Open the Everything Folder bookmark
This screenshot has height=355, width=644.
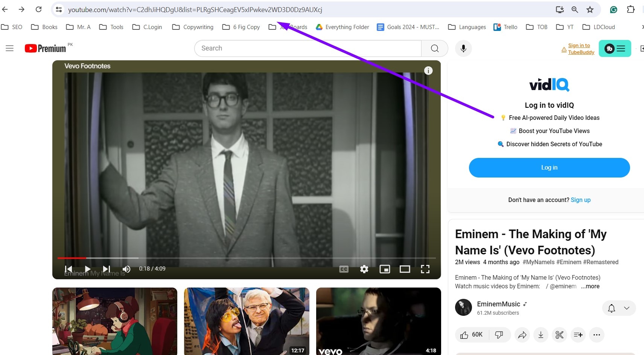[x=342, y=27]
